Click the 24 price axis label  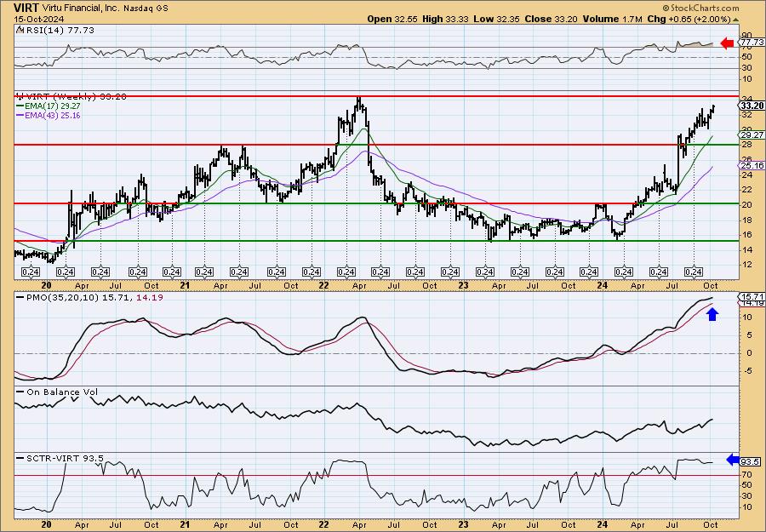pos(746,174)
